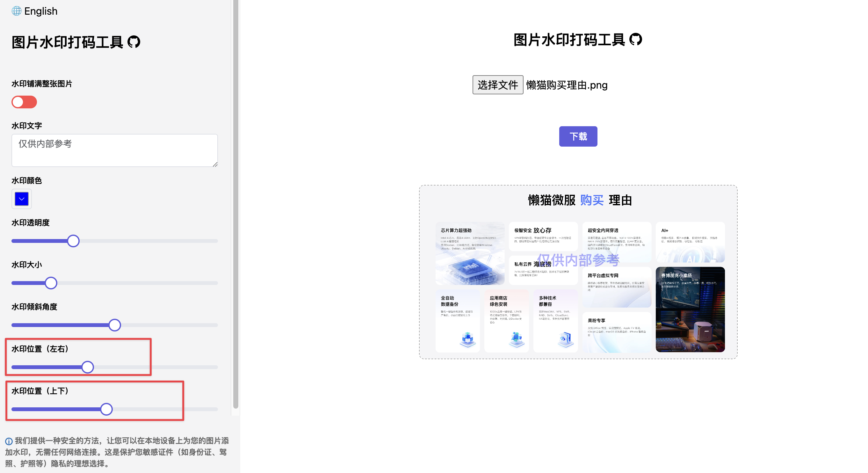Open the blue watermark color picker
Screen dimensions: 868x473
pyautogui.click(x=22, y=199)
